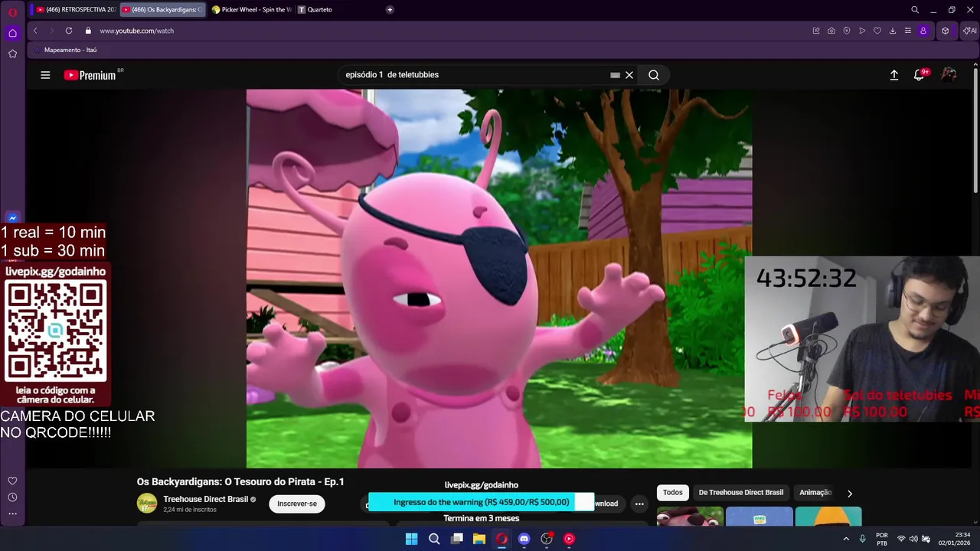Click the site security padlock icon

[x=88, y=31]
